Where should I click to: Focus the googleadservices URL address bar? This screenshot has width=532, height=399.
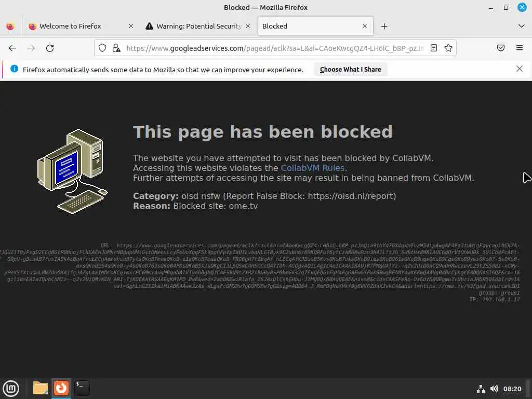[x=275, y=48]
